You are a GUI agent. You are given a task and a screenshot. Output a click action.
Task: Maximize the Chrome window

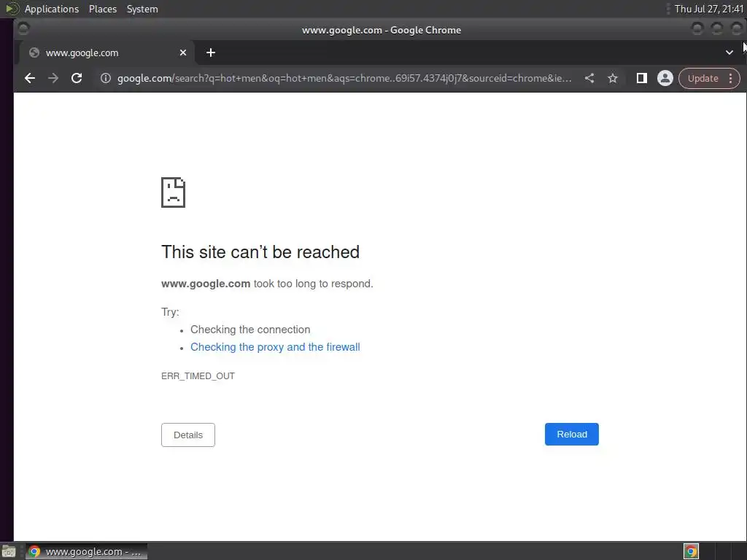[717, 29]
